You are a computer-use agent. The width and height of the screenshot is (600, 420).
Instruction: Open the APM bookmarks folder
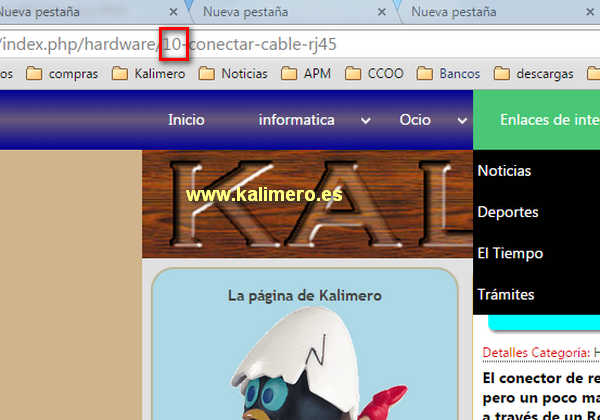[306, 73]
